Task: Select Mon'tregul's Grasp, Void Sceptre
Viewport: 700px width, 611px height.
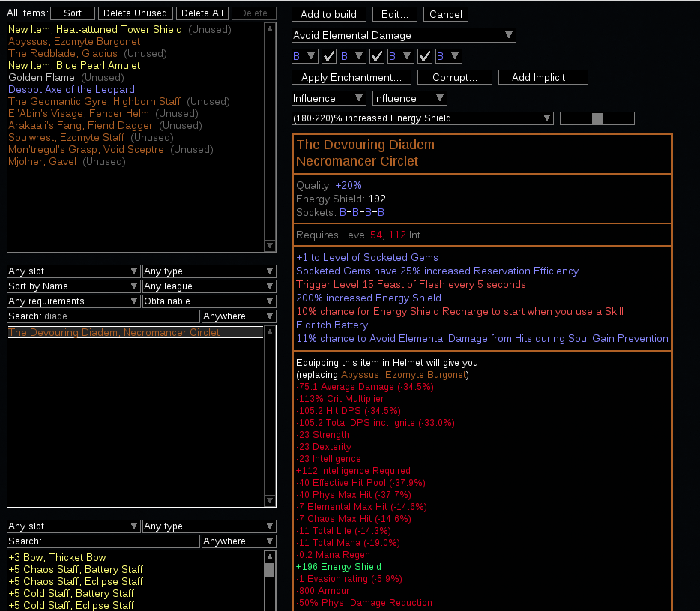Action: pos(136,150)
